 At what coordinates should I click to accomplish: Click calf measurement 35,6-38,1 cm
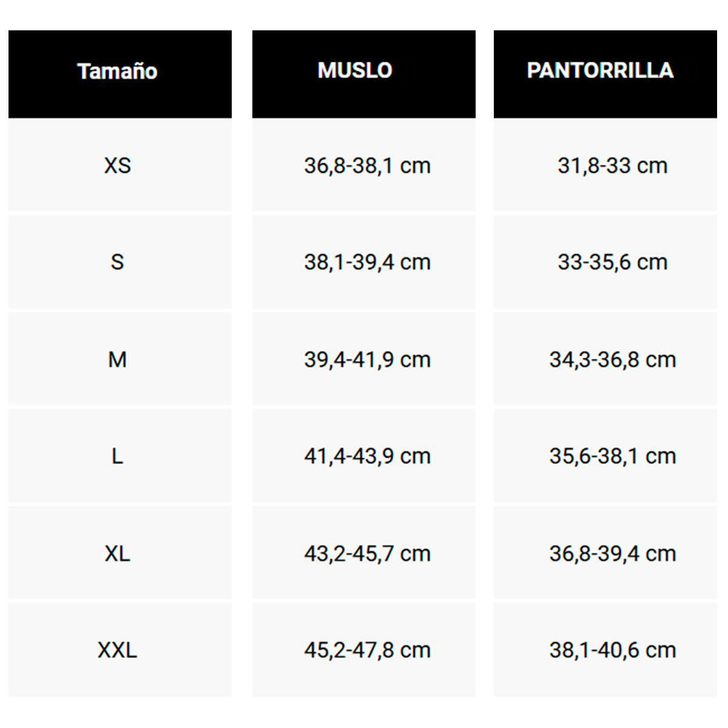tap(612, 456)
